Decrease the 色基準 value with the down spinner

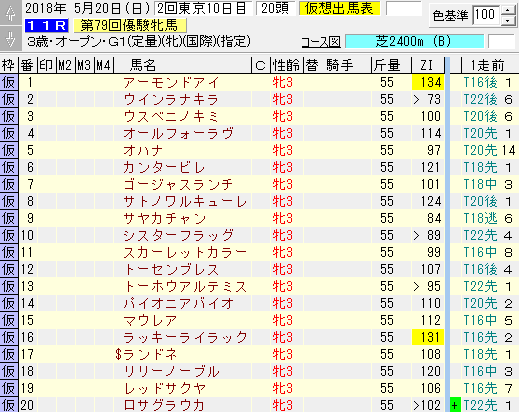[x=507, y=21]
